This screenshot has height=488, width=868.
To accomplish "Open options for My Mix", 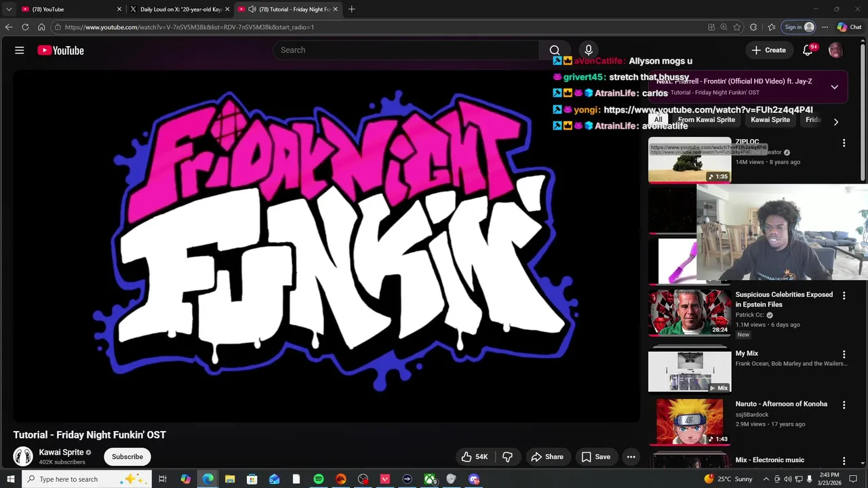I will 844,354.
